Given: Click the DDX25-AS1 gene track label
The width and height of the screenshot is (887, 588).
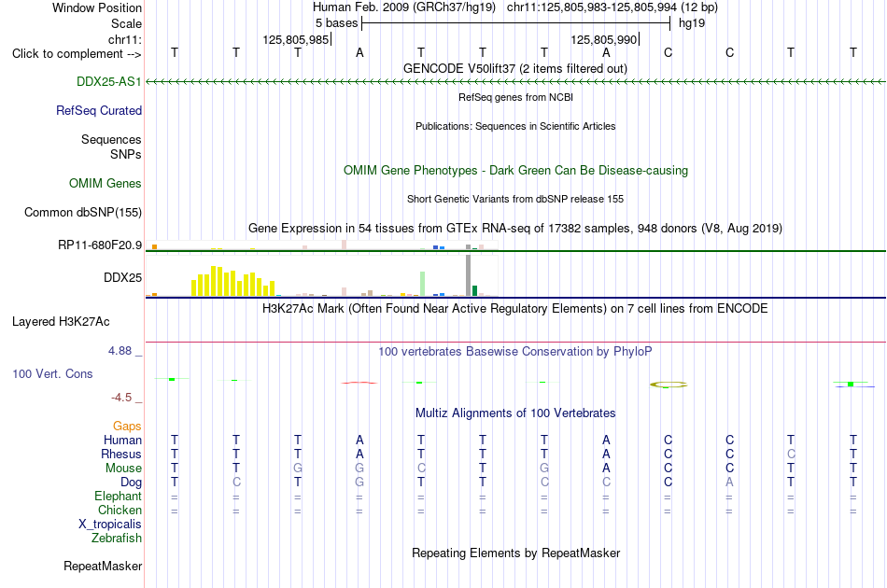Looking at the screenshot, I should click(x=108, y=82).
